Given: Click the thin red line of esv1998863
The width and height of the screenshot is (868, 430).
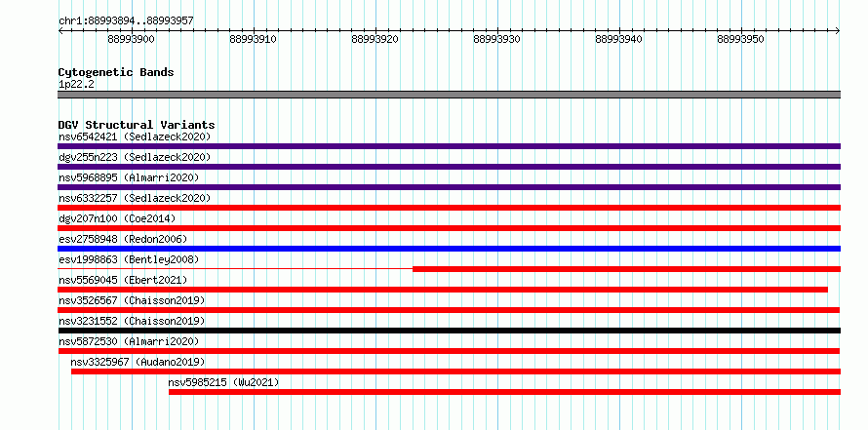Looking at the screenshot, I should click(235, 269).
